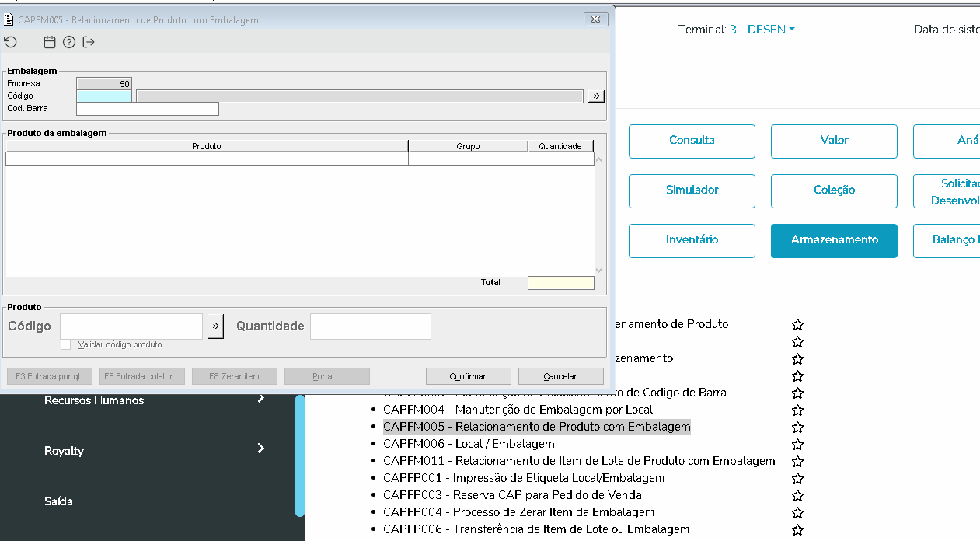Click the first cell under Produto column
980x541 pixels.
(38, 159)
